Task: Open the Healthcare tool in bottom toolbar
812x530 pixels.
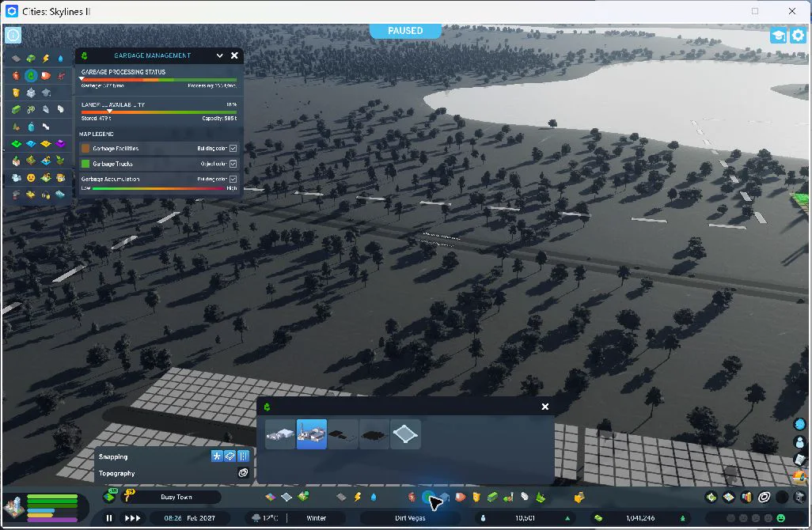Action: pos(412,497)
